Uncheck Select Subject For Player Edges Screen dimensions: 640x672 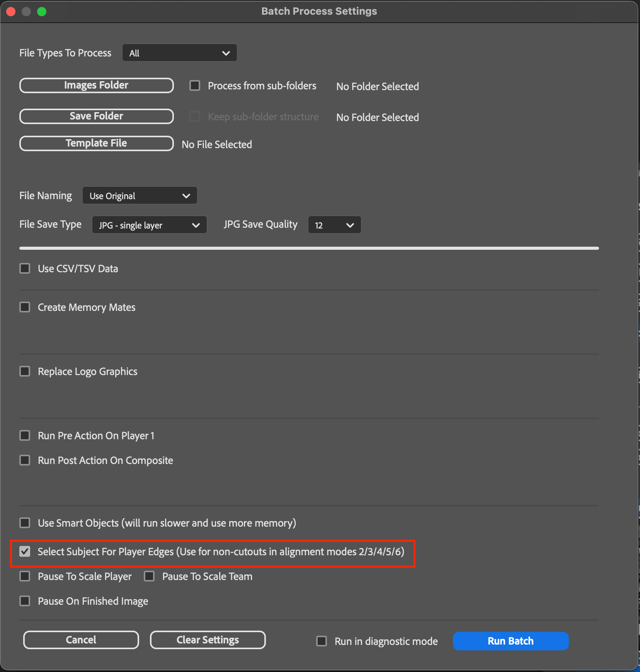tap(25, 552)
